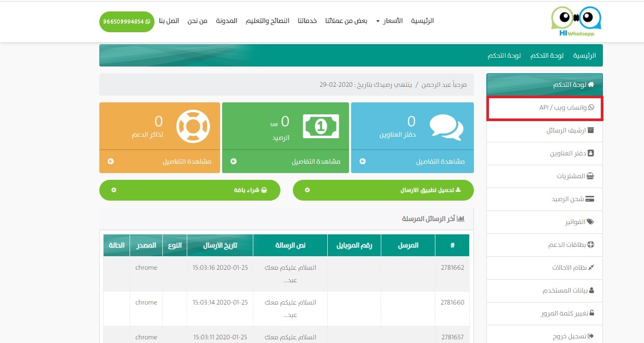Screen dimensions: 644x343
Task: Click the money bill icon on green card
Action: [321, 126]
